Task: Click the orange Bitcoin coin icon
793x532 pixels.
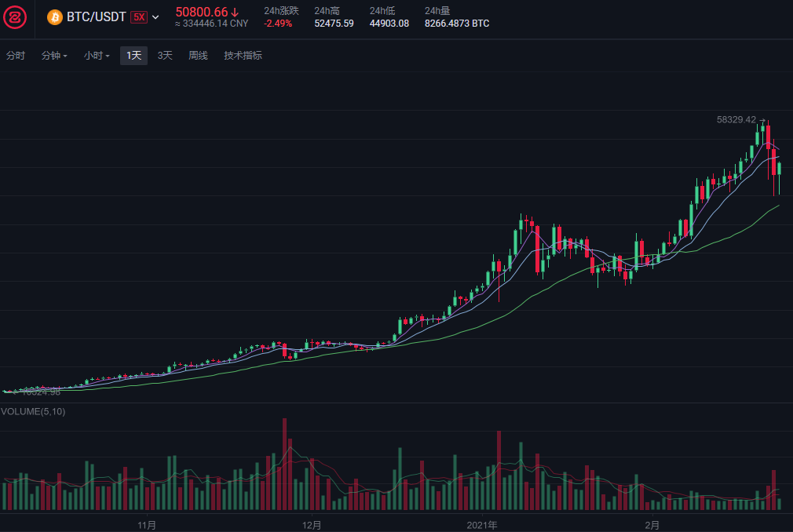Action: 55,17
